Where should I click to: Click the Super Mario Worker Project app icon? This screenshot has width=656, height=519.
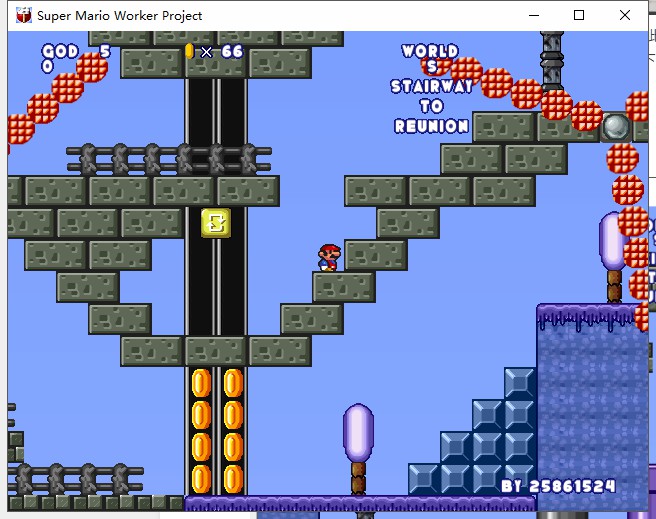(23, 15)
